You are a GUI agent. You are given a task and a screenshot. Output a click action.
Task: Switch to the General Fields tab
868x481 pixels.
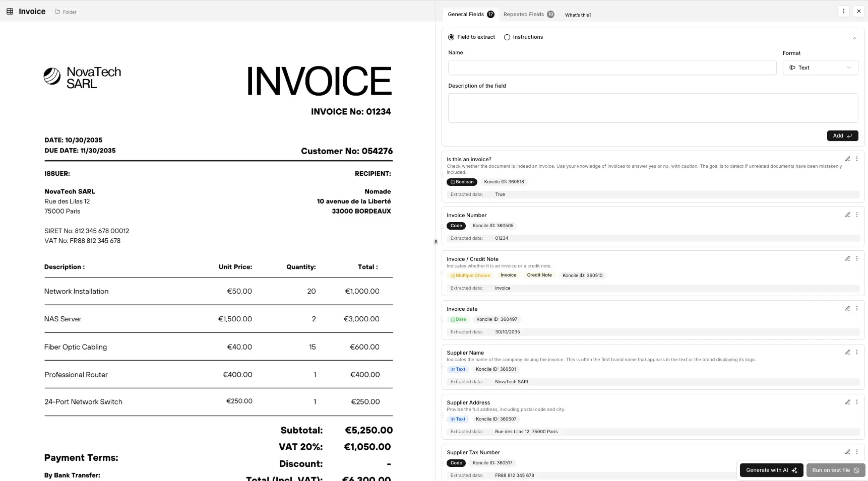(471, 14)
